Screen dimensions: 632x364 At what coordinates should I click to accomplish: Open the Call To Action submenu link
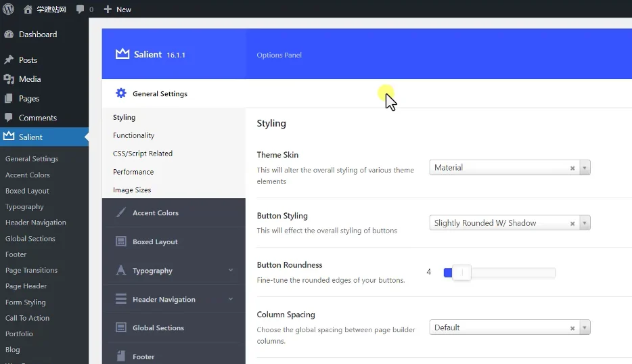coord(28,318)
